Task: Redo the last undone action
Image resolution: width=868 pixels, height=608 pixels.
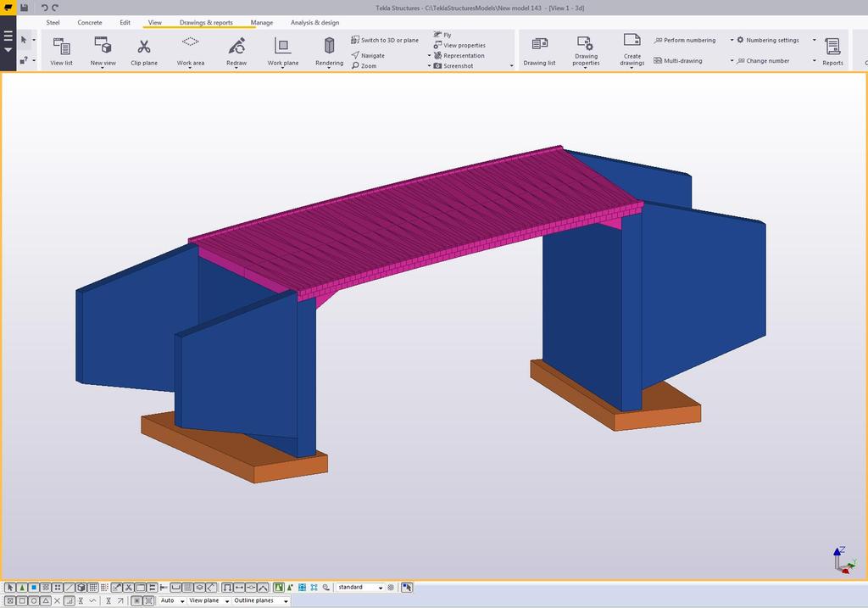Action: [55, 8]
